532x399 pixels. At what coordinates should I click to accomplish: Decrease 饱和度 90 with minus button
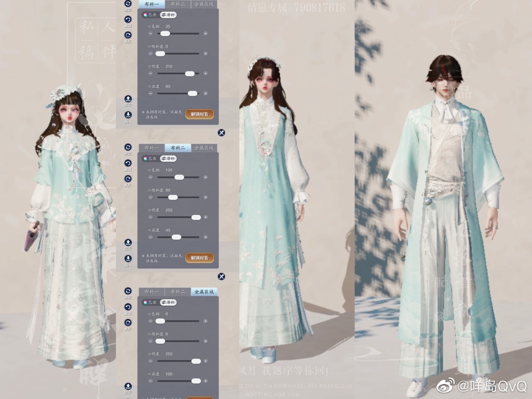click(150, 197)
